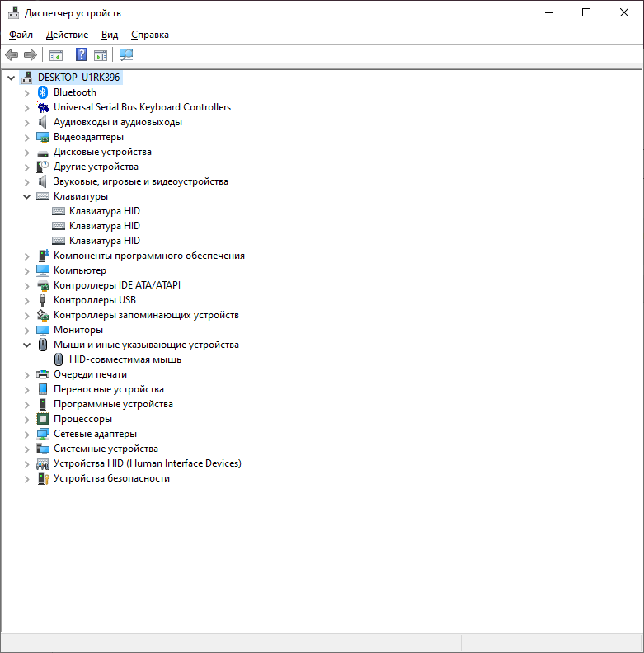Viewport: 644px width, 653px height.
Task: Click the Устройства HID category icon
Action: tap(43, 463)
